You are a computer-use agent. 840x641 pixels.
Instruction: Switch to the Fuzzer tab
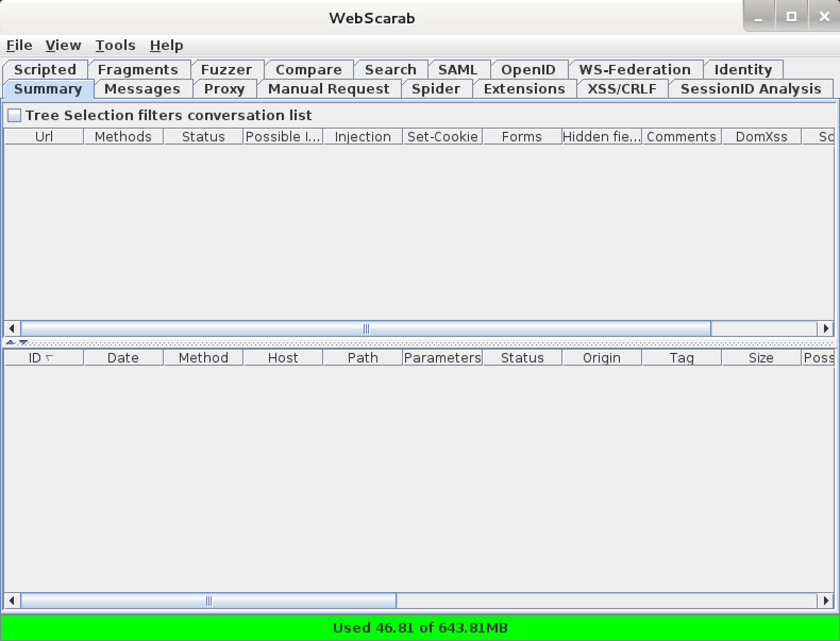pyautogui.click(x=226, y=70)
